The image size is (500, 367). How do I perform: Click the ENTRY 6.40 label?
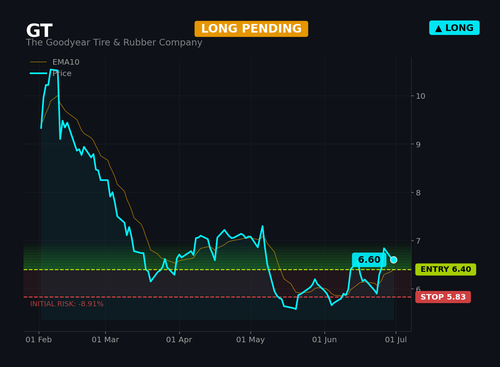click(x=446, y=269)
